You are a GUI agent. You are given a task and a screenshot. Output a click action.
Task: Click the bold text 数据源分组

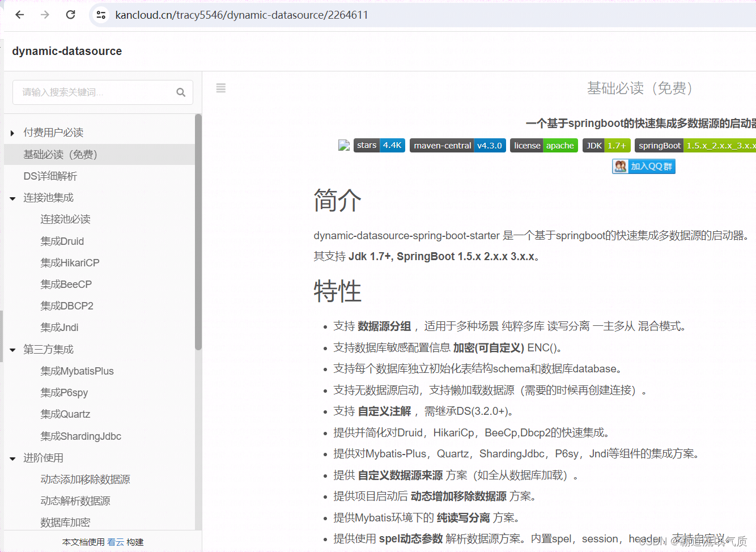coord(384,326)
